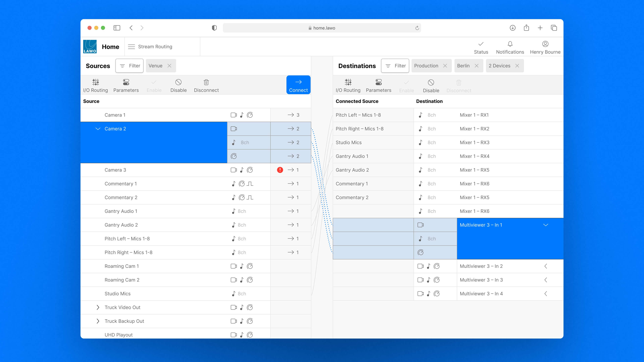Image resolution: width=644 pixels, height=362 pixels.
Task: Select Mixer 1 – RX1 destination
Action: tap(474, 115)
